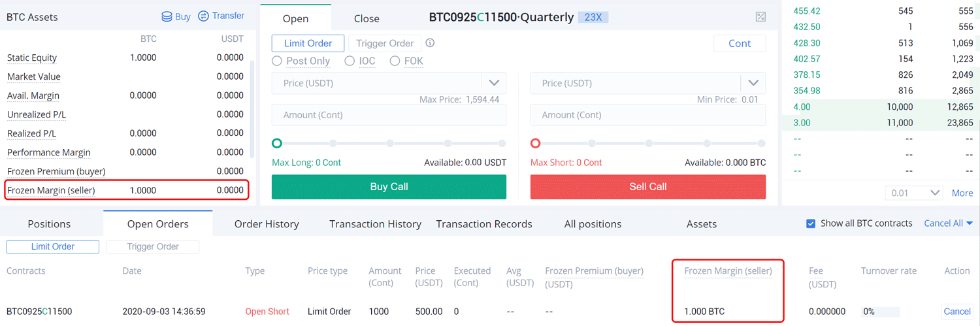Screen dimensions: 980x326
Task: Open the Cancel All dropdown
Action: (x=949, y=223)
